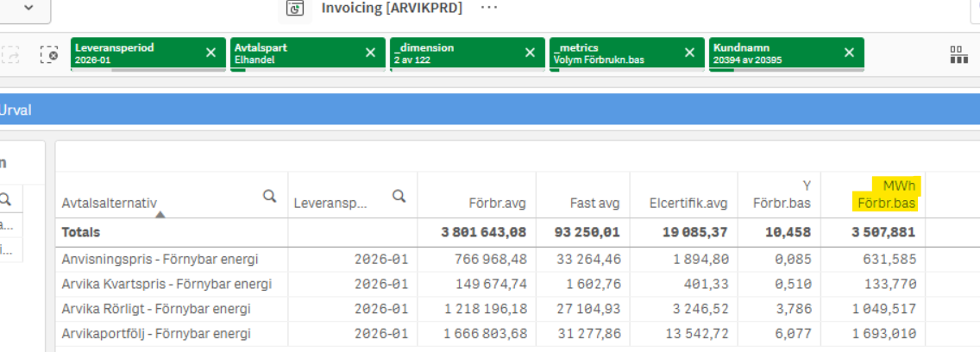Remove the Kundnamn selection filter
This screenshot has width=980, height=352.
tap(849, 53)
